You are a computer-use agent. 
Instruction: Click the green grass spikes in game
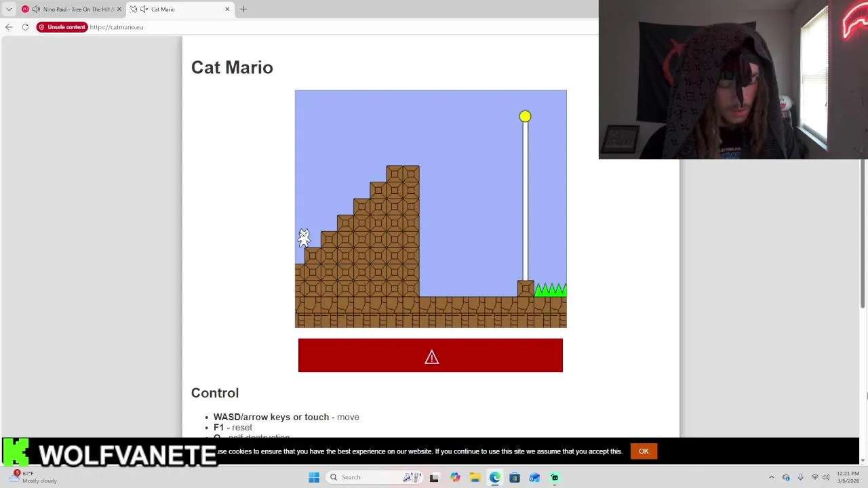(x=550, y=289)
